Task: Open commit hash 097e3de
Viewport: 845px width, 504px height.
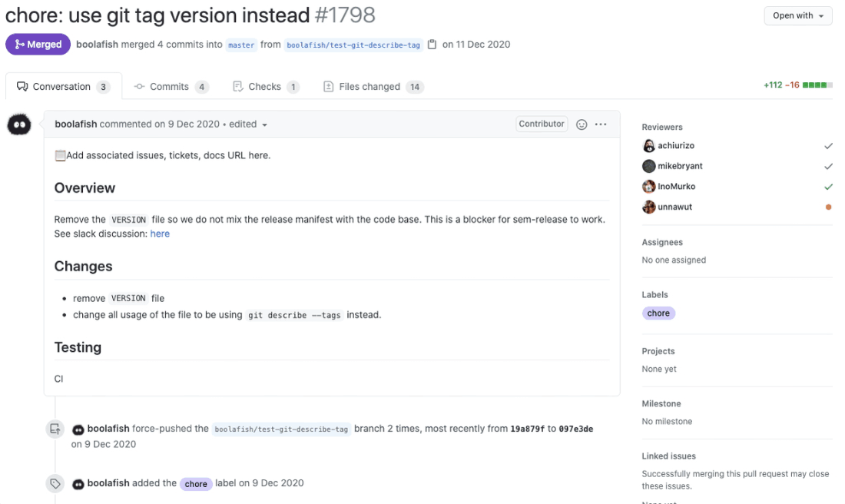Action: tap(575, 429)
